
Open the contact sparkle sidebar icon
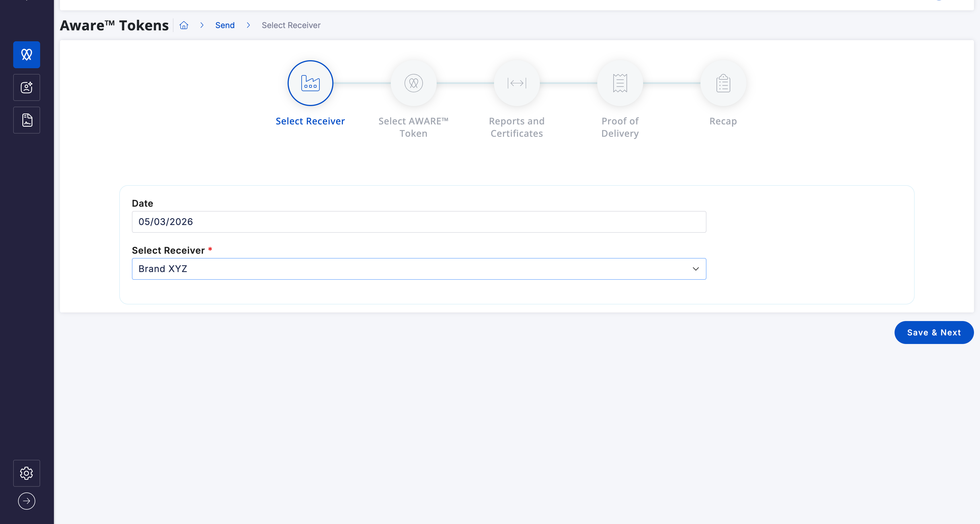coord(27,87)
